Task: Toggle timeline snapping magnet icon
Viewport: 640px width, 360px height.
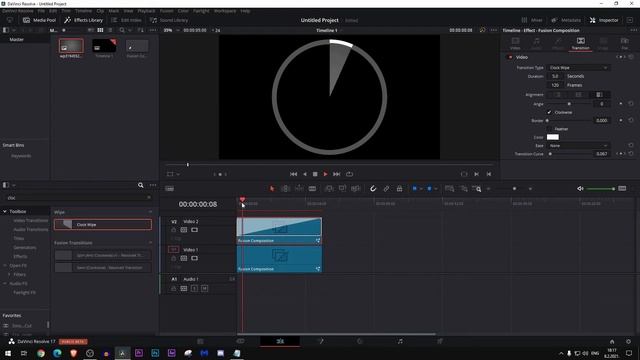Action: (x=373, y=188)
